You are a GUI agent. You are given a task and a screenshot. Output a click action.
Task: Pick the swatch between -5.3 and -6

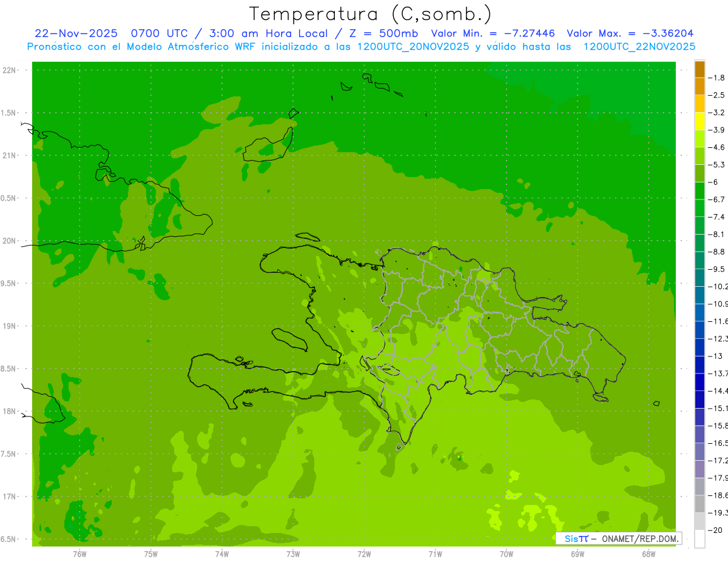point(699,173)
